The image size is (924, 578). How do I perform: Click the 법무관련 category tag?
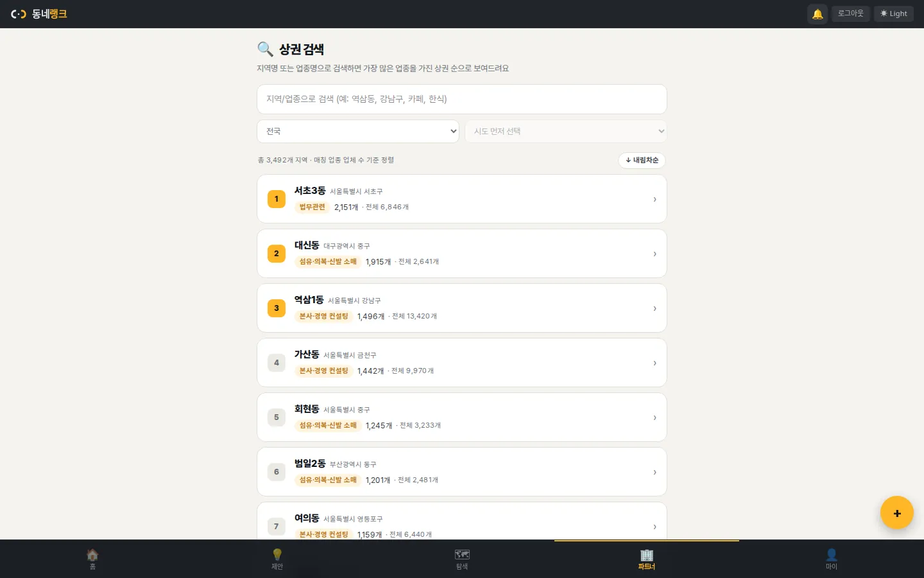click(x=312, y=207)
